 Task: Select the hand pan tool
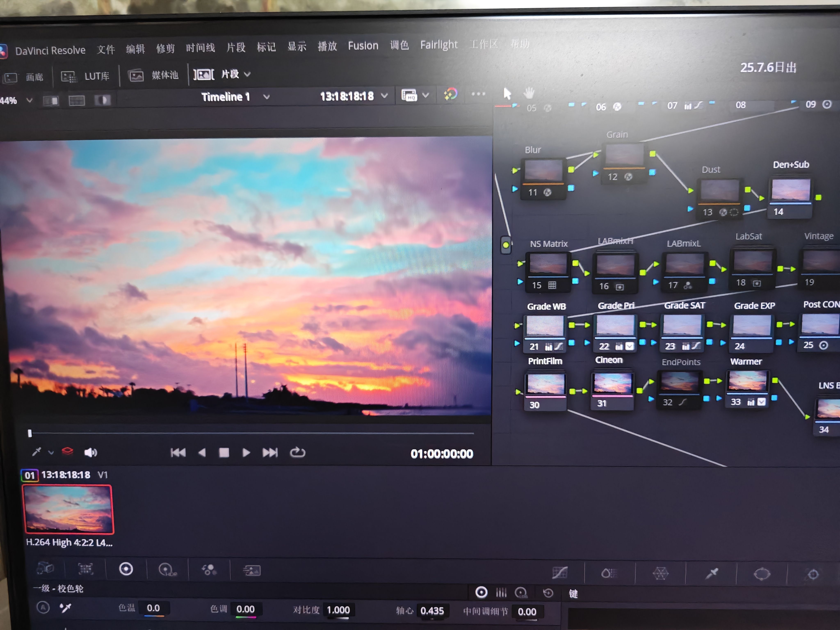click(x=529, y=93)
